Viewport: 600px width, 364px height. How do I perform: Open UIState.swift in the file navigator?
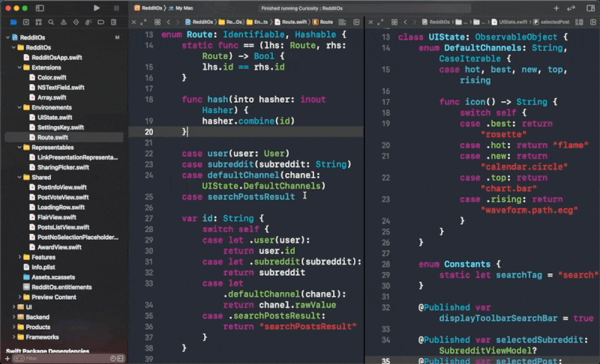point(55,118)
